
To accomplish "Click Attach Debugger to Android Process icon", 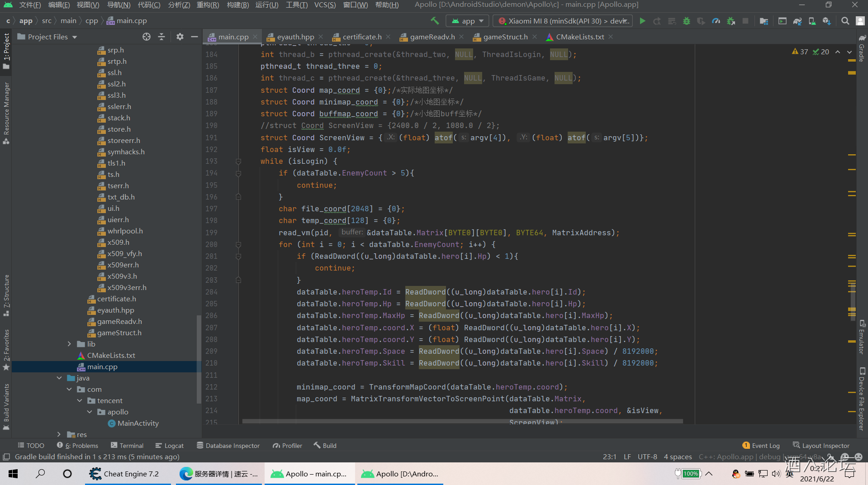I will [731, 21].
